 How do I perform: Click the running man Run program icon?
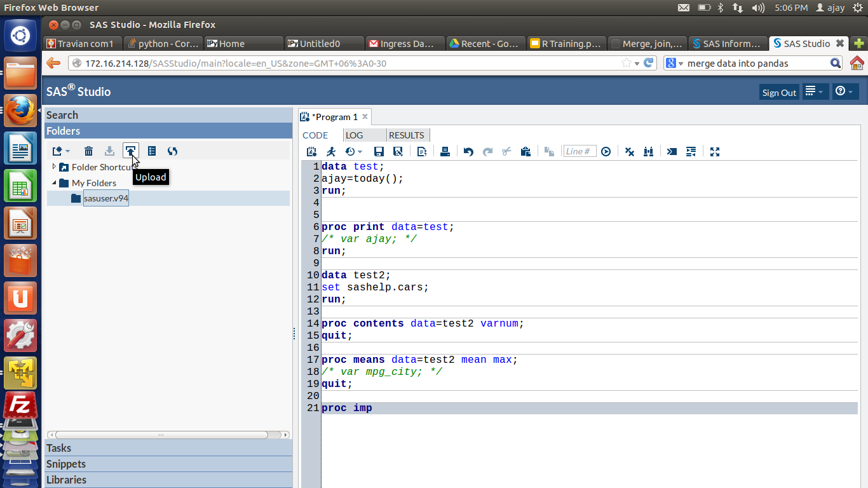331,151
